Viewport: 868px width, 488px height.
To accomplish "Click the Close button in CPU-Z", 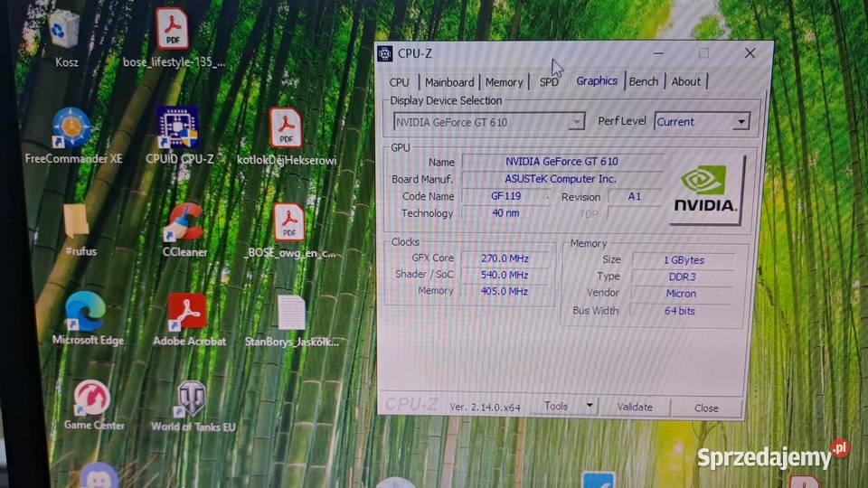I will (706, 408).
